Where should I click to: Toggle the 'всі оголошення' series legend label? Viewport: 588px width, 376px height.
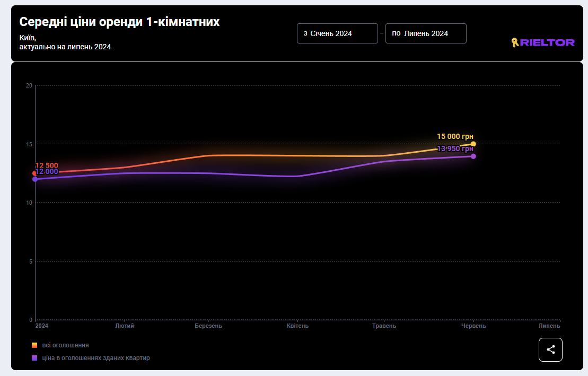pyautogui.click(x=66, y=345)
